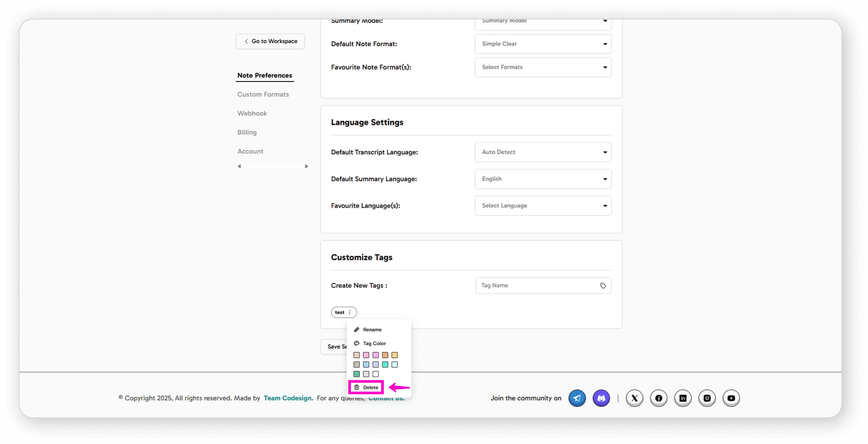The image size is (868, 444).
Task: Expand the Default Summary Language dropdown
Action: tap(543, 179)
